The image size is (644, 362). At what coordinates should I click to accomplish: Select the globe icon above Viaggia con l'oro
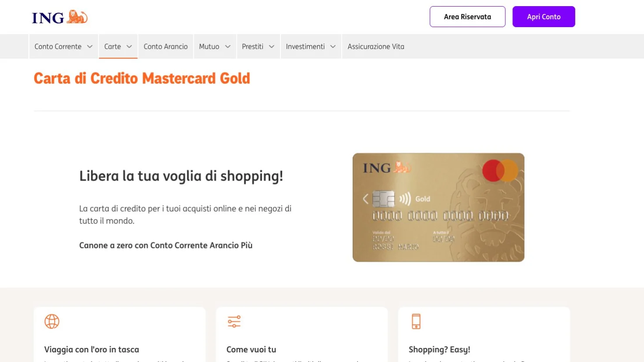[52, 321]
